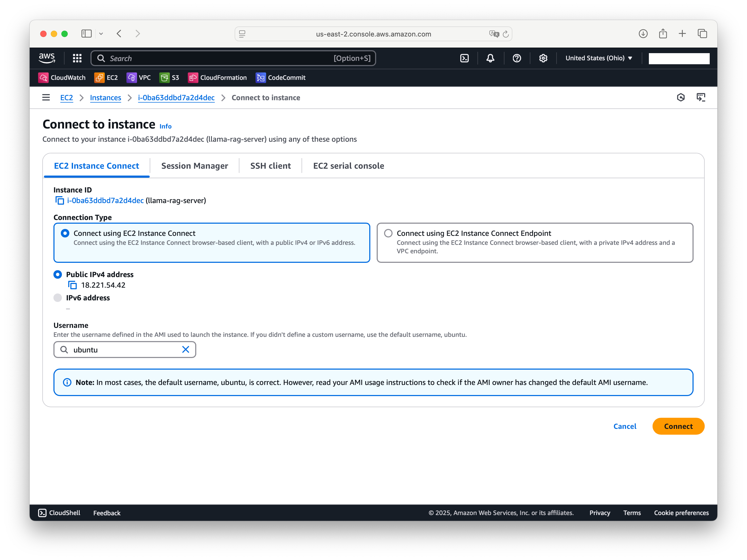Click the Cancel link

[625, 426]
